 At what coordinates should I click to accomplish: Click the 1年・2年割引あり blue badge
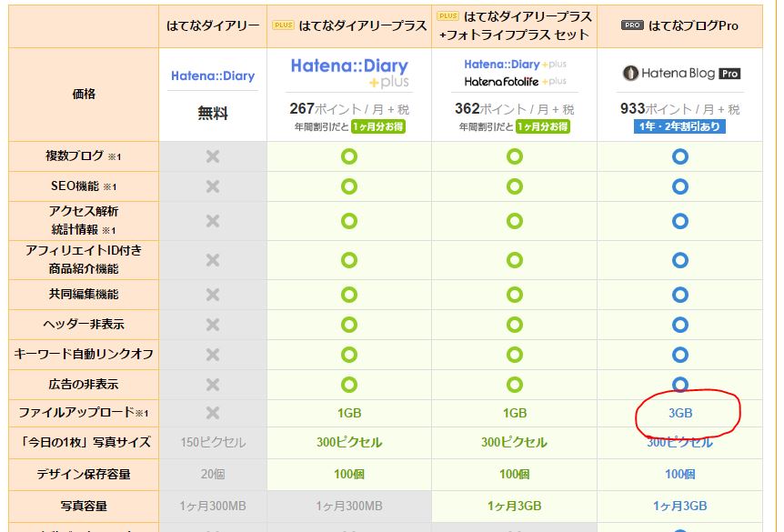pyautogui.click(x=680, y=126)
